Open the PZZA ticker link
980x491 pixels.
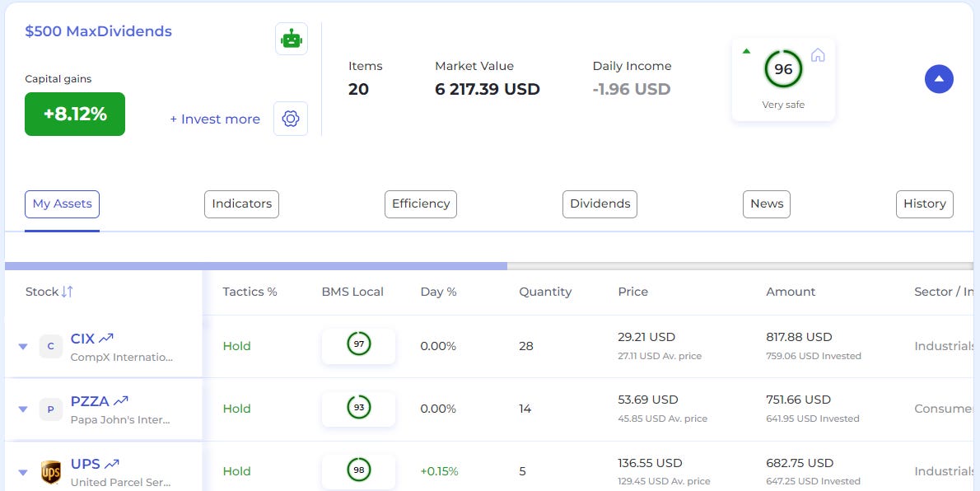[90, 401]
